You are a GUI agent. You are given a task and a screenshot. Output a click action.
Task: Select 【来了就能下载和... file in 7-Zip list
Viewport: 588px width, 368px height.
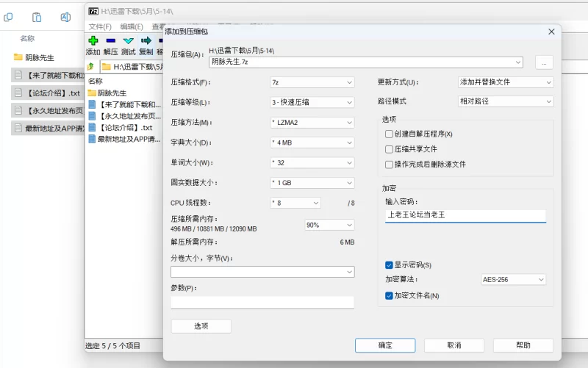point(124,104)
